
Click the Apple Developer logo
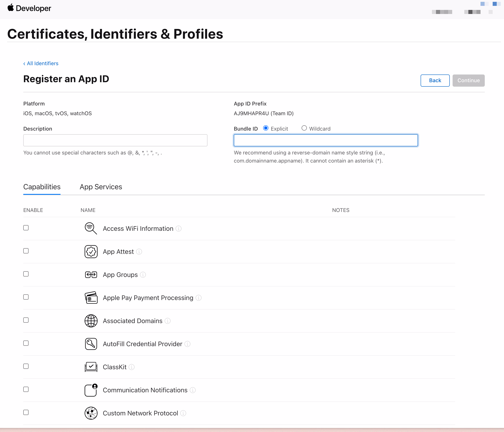29,8
